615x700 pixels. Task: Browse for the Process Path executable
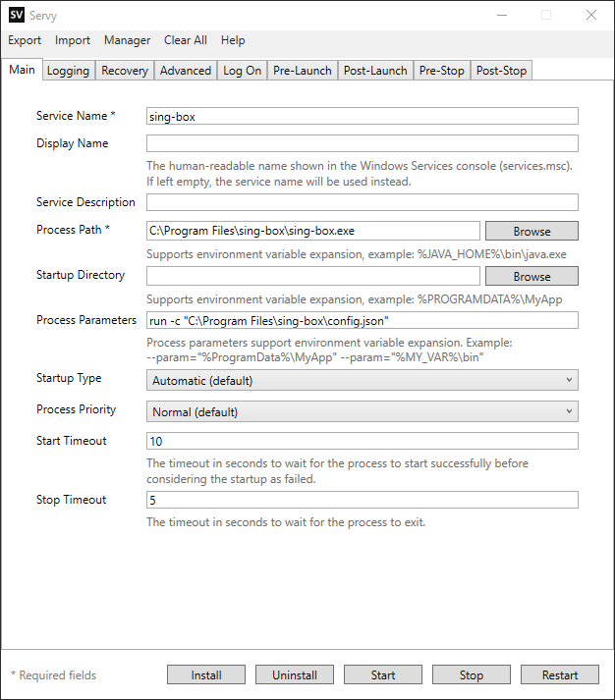[x=531, y=232]
